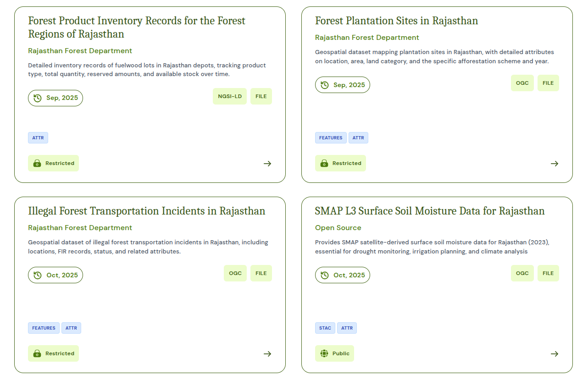Click globe icon on SMAP Public badge
The width and height of the screenshot is (588, 380).
point(324,353)
